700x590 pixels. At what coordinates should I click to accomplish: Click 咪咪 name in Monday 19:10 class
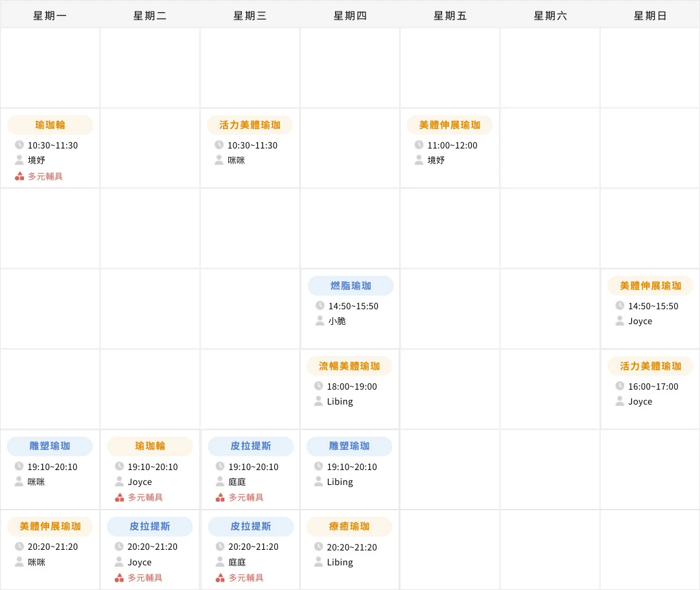36,482
